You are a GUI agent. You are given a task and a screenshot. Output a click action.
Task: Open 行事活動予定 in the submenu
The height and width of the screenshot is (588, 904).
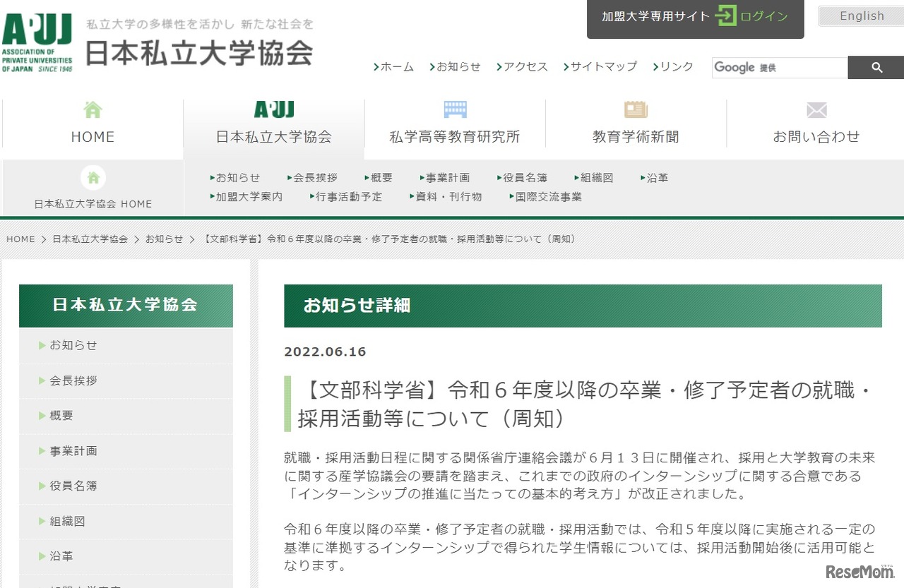pos(346,197)
